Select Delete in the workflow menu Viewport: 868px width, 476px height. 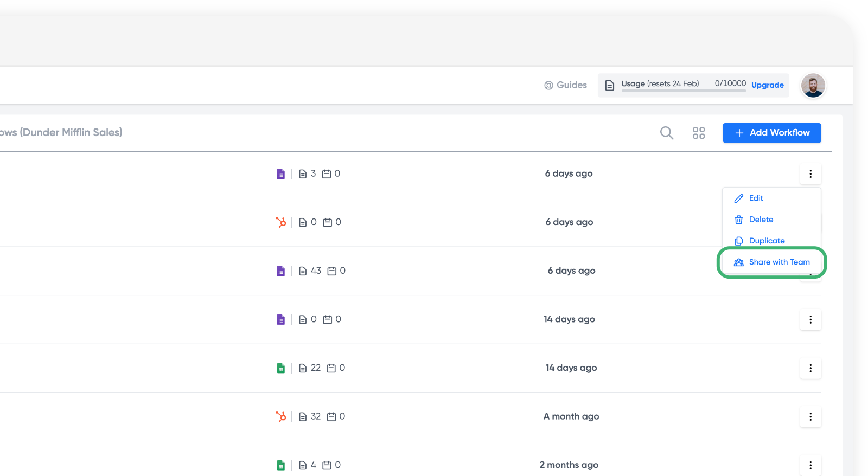(761, 220)
